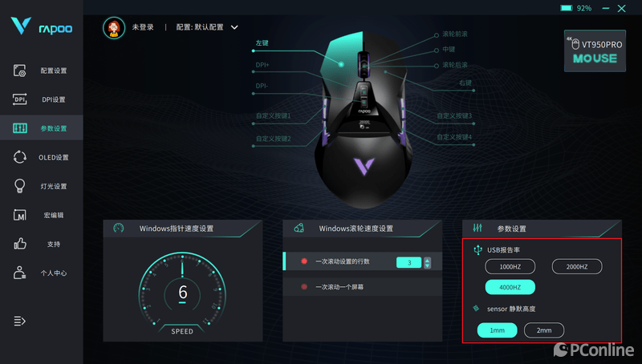Switch to 参数设置 menu item
This screenshot has height=364, width=642.
coord(42,128)
